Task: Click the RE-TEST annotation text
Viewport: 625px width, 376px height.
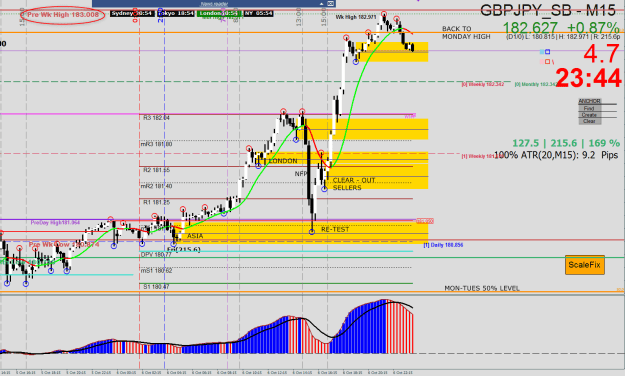Action: click(x=335, y=230)
